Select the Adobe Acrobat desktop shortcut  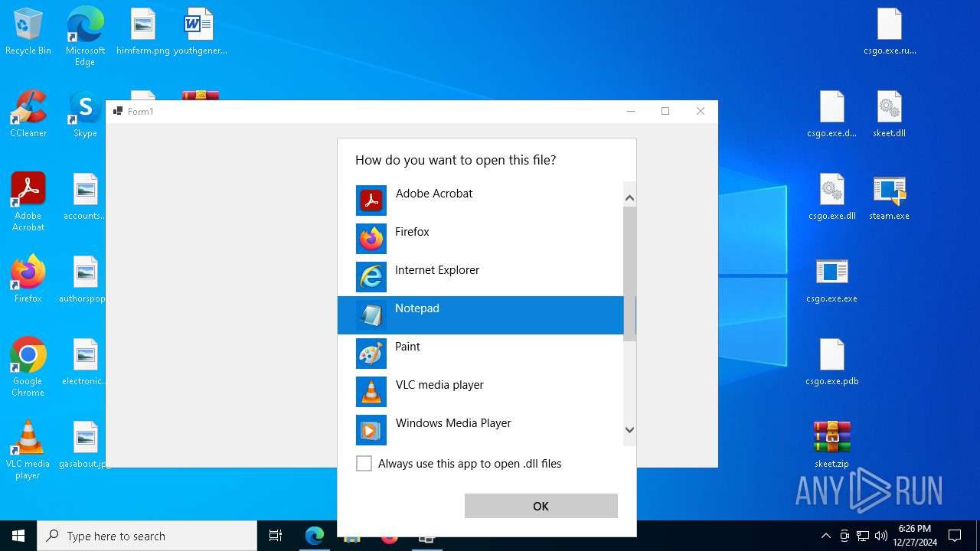coord(28,202)
